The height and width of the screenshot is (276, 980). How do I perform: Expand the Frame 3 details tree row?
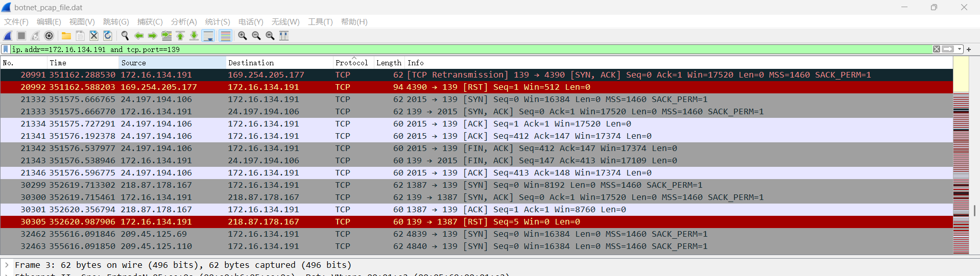click(x=7, y=265)
